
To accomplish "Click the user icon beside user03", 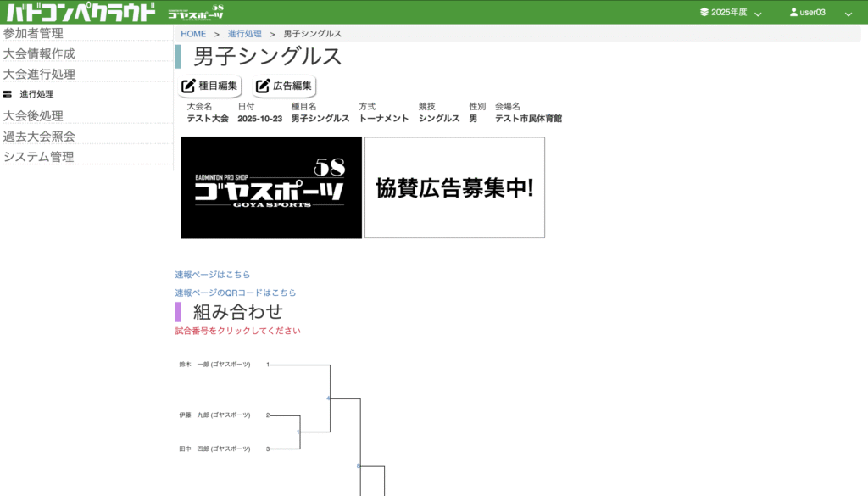I will (793, 13).
